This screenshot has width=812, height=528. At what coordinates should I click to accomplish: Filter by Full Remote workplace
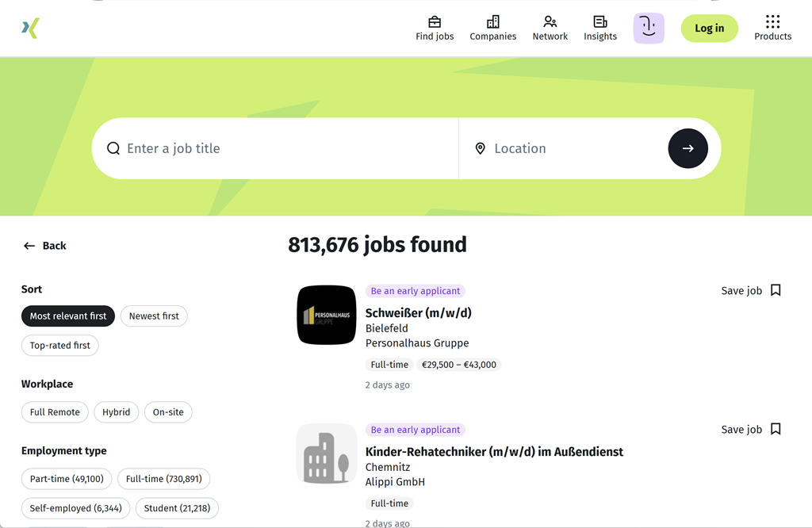click(x=55, y=412)
